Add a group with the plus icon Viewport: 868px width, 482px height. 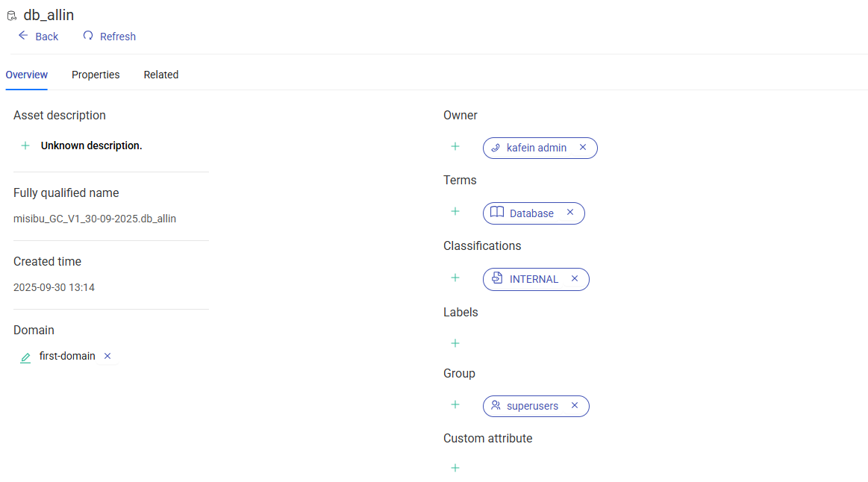point(455,404)
